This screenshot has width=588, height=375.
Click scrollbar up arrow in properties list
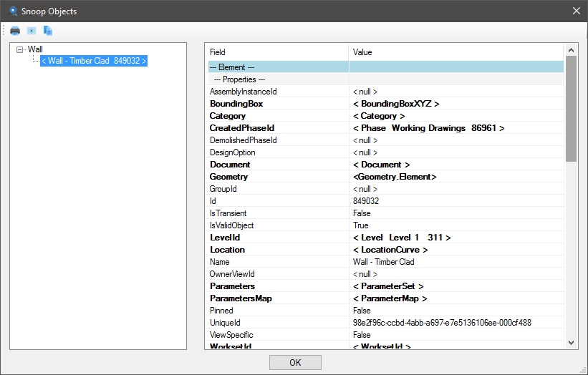coord(571,50)
